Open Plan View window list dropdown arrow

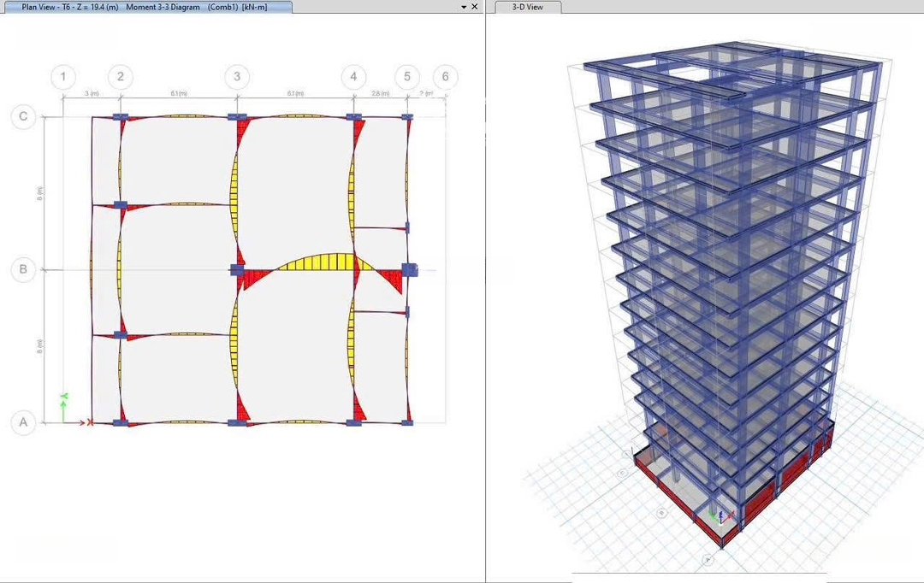[x=464, y=7]
